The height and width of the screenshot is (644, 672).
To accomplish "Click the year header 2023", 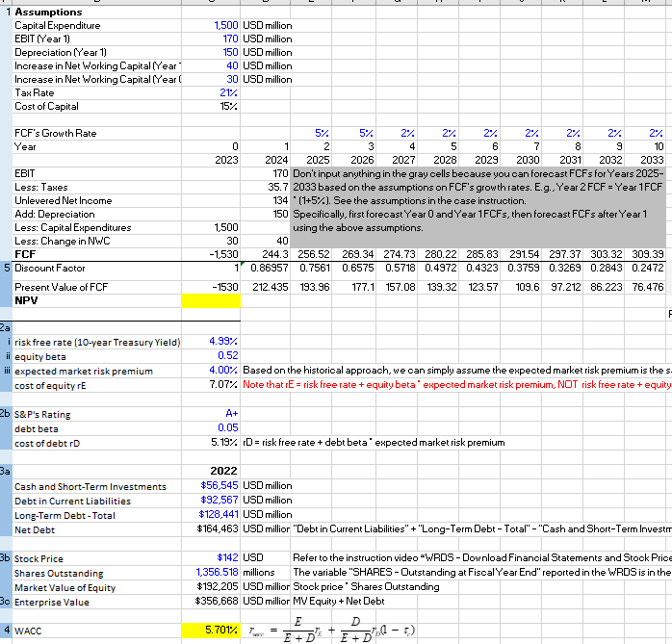I will (226, 160).
